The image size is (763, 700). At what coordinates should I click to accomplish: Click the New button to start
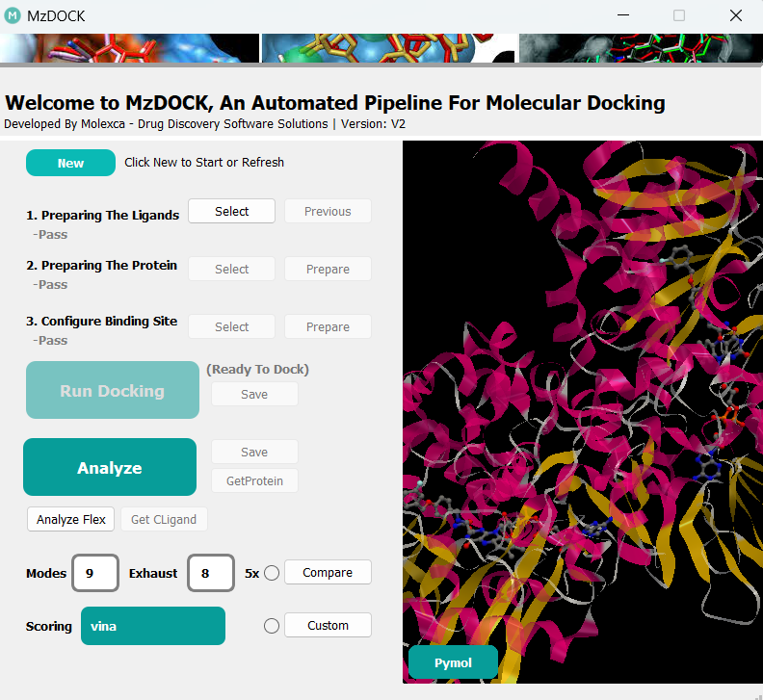[x=70, y=163]
